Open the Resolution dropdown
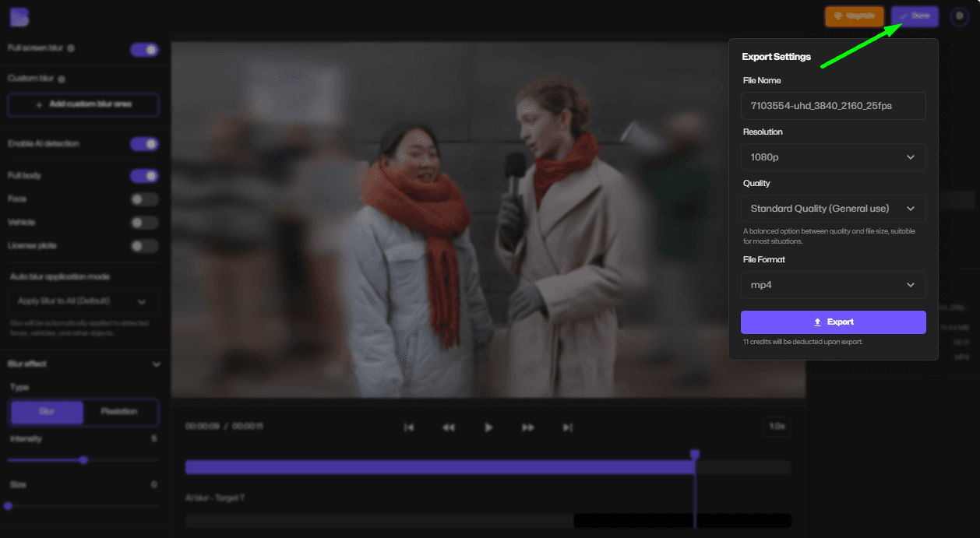The width and height of the screenshot is (980, 538). pos(833,156)
